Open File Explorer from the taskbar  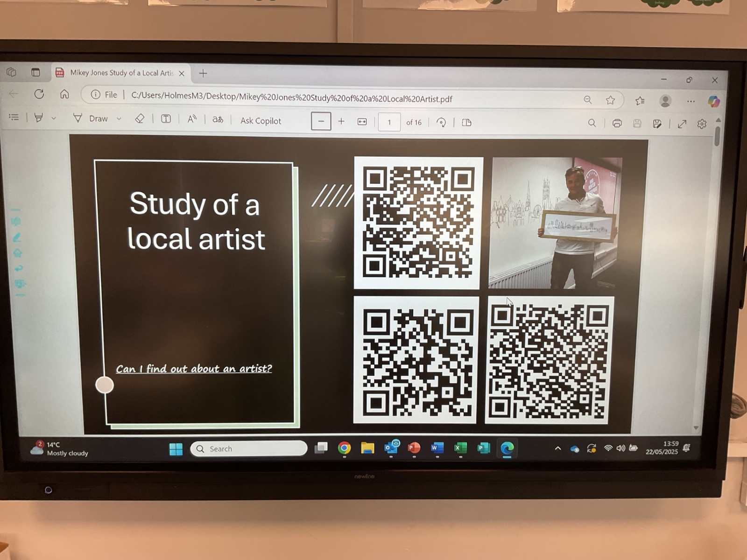pyautogui.click(x=367, y=448)
